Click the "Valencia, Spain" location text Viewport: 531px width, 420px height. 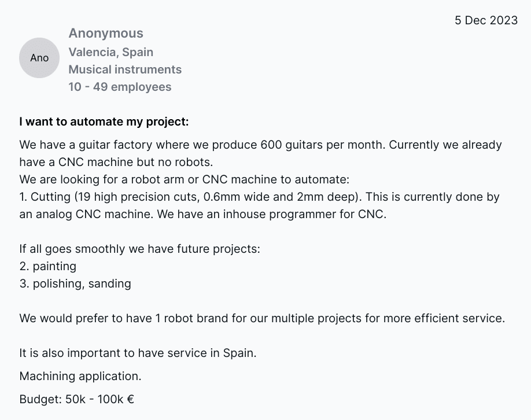[x=111, y=52]
